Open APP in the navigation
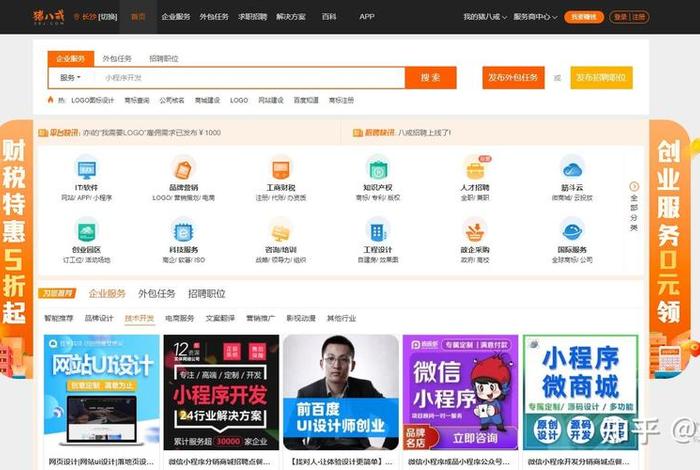This screenshot has width=700, height=470. pos(367,17)
